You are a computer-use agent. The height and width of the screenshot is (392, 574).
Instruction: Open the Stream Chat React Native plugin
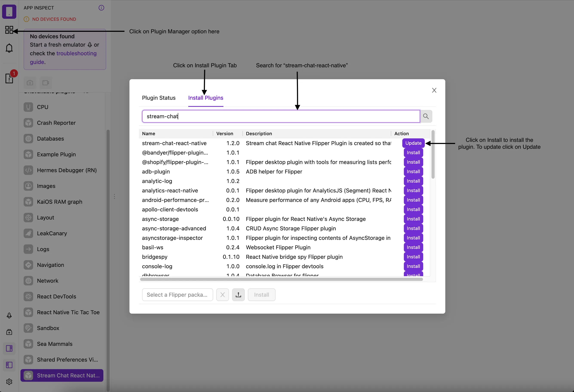pyautogui.click(x=62, y=375)
